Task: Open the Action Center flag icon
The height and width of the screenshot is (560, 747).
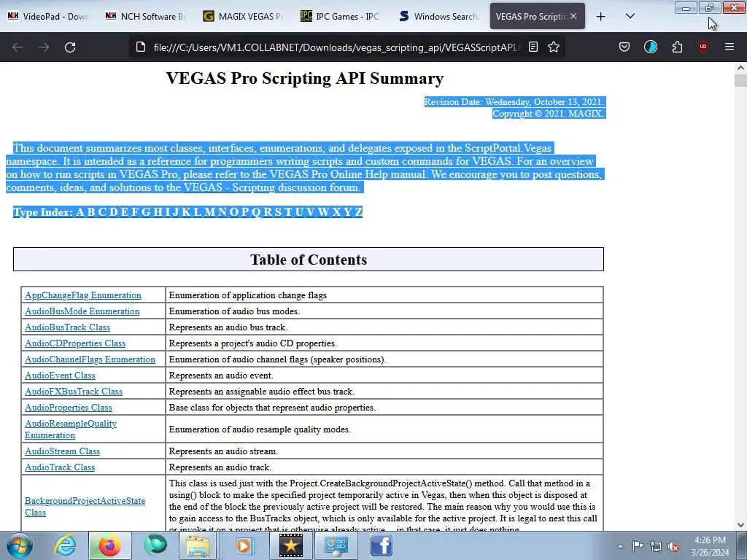Action: (x=638, y=546)
